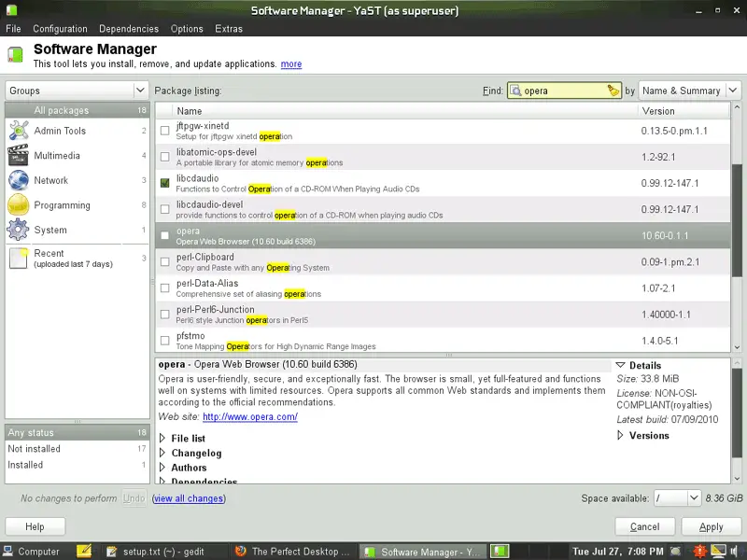The height and width of the screenshot is (560, 747).
Task: Check the perl-Perl6-Junction package checkbox
Action: (x=165, y=315)
